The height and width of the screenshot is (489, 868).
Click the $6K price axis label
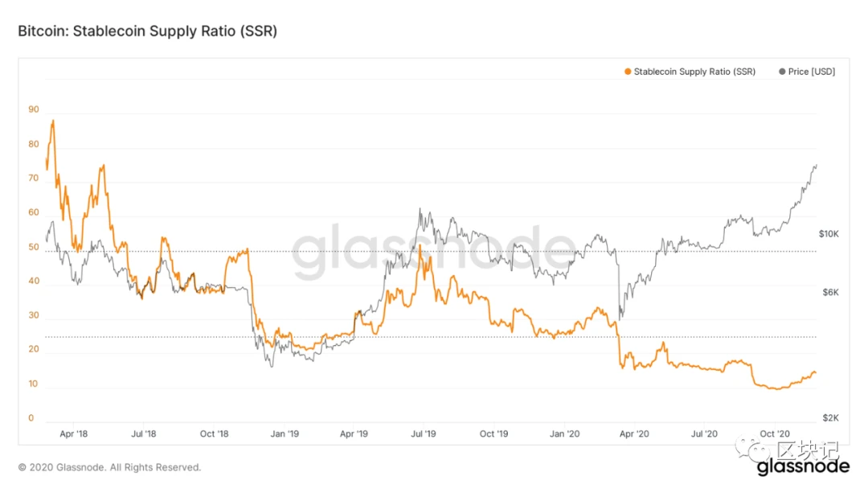pyautogui.click(x=830, y=293)
